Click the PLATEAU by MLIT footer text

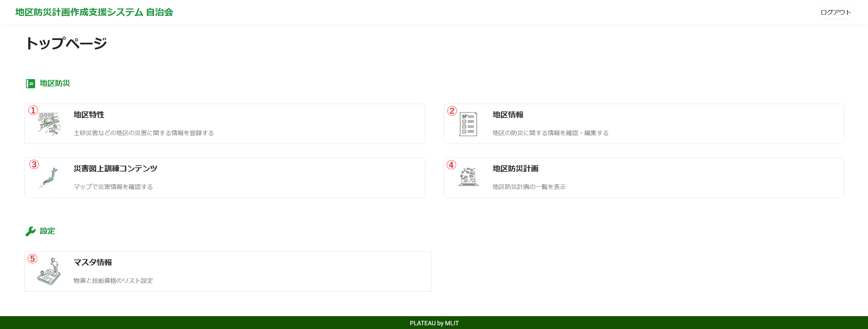point(434,323)
